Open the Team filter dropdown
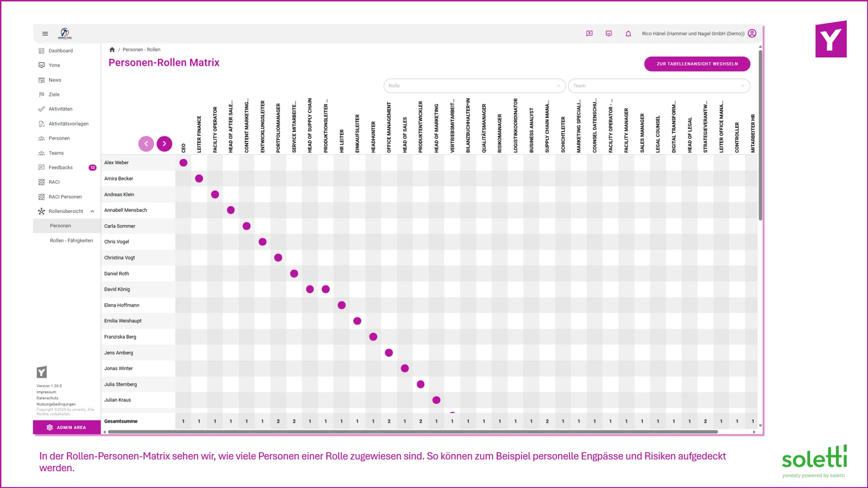868x488 pixels. point(659,86)
